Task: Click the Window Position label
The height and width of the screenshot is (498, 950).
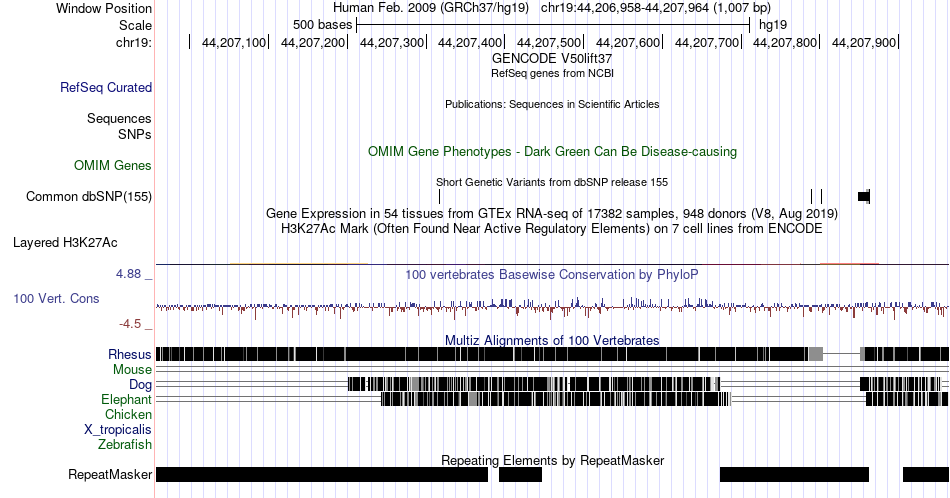Action: tap(104, 8)
